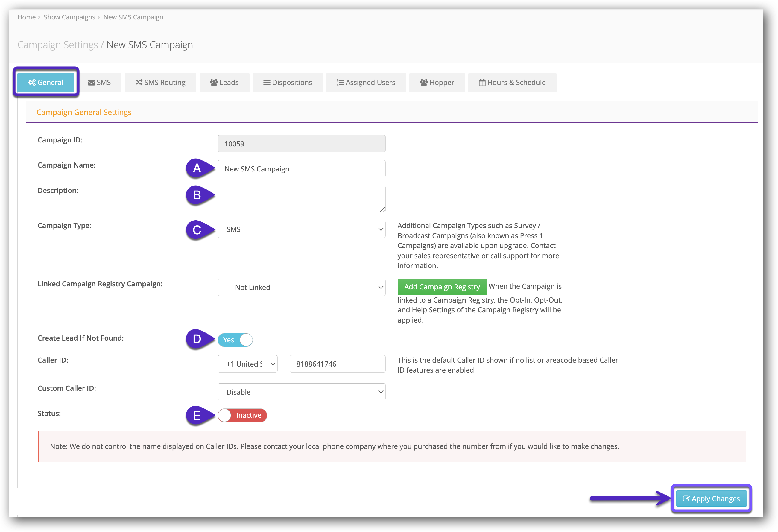Go to Home breadcrumb link
This screenshot has height=532, width=778.
pyautogui.click(x=26, y=17)
